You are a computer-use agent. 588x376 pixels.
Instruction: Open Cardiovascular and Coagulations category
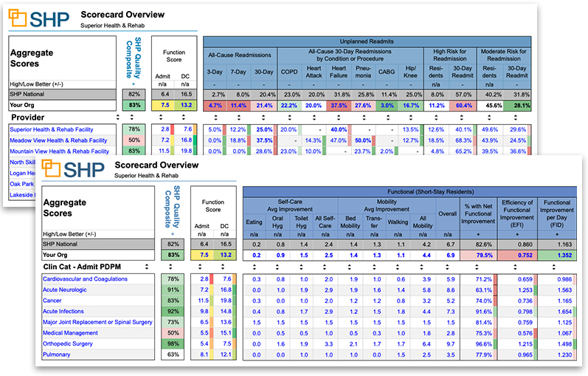pos(85,279)
